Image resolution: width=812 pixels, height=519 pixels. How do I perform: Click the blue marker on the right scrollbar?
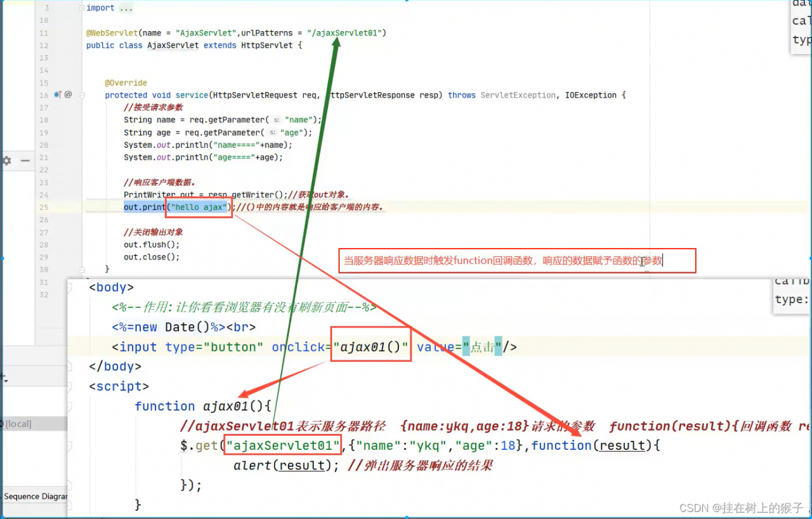click(809, 257)
